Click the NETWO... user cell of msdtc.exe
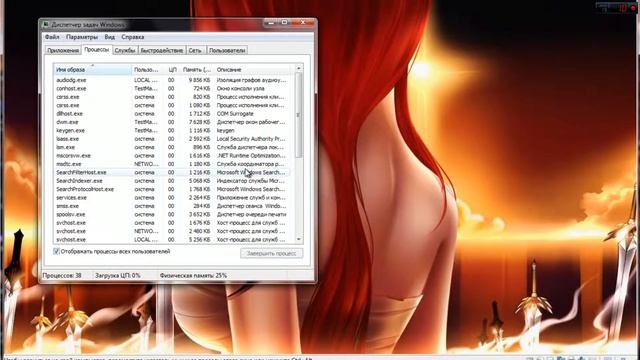640x360 pixels. (146, 164)
